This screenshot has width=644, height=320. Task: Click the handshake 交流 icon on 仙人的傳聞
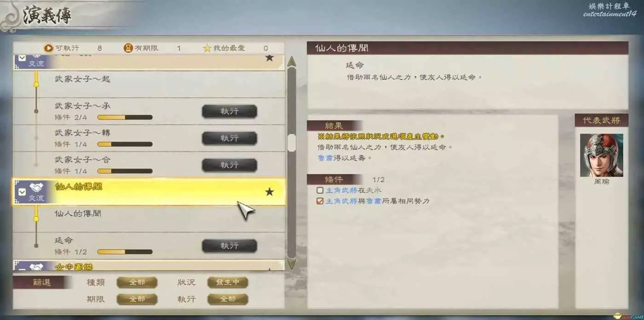[x=36, y=188]
